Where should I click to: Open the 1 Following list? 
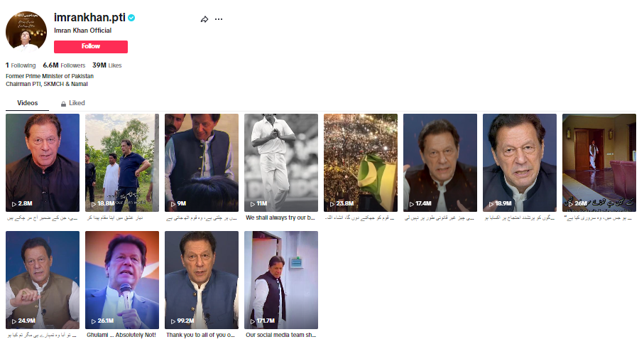tap(21, 65)
